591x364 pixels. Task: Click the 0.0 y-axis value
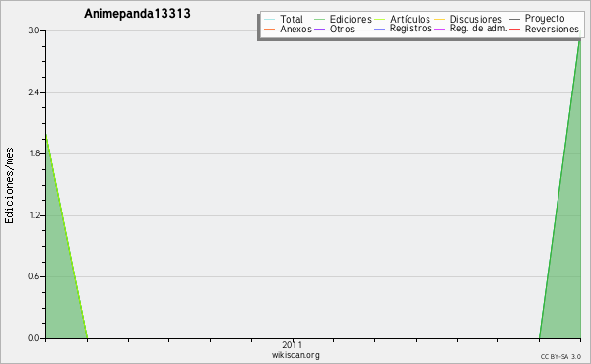33,338
